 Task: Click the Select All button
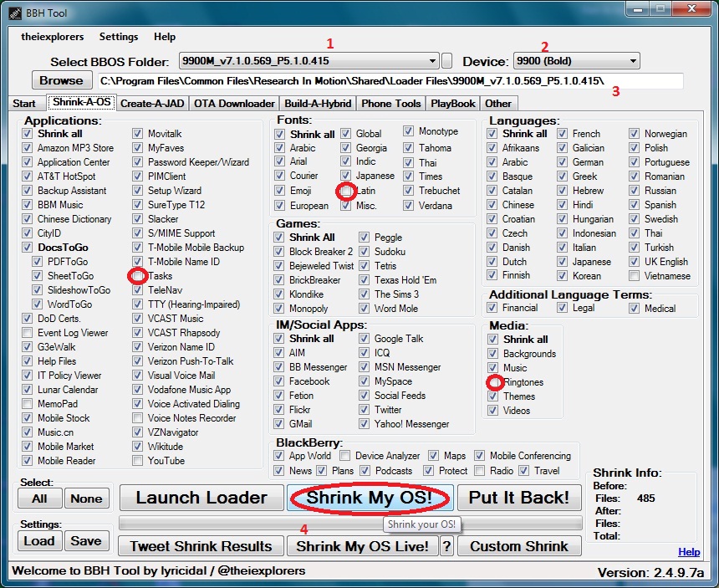pos(40,499)
